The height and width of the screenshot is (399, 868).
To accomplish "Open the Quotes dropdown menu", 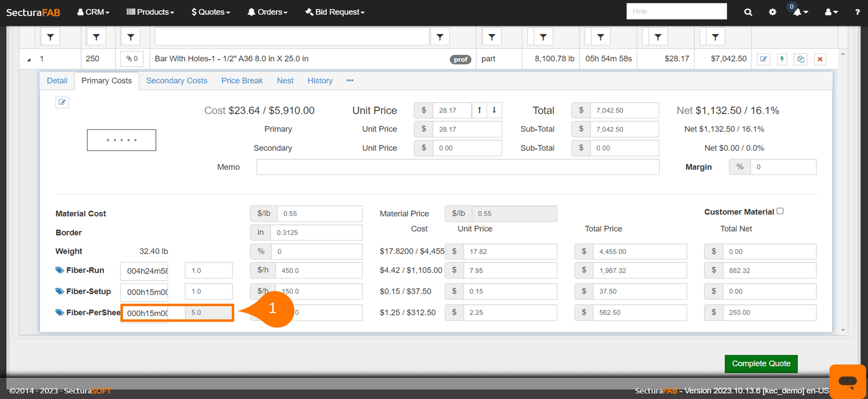I will coord(210,12).
